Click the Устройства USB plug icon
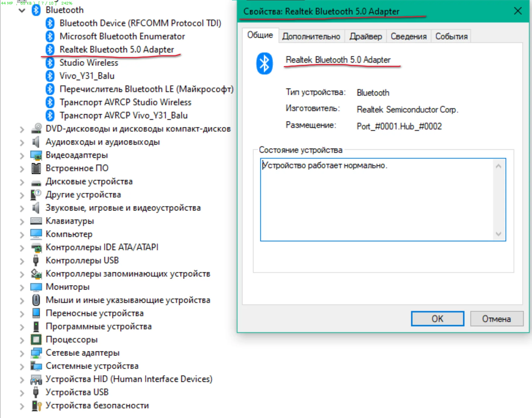 pyautogui.click(x=36, y=392)
